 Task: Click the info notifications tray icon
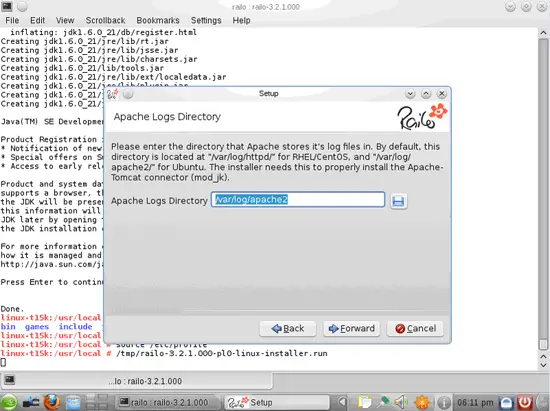tap(444, 402)
